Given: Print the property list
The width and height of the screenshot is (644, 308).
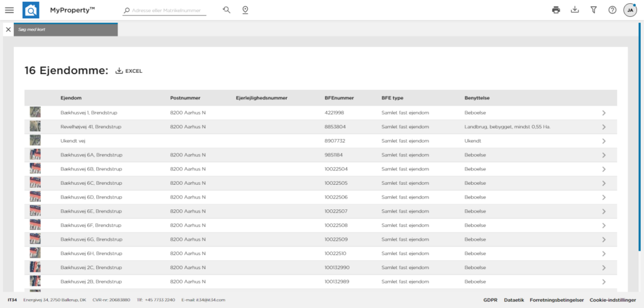Looking at the screenshot, I should [556, 10].
